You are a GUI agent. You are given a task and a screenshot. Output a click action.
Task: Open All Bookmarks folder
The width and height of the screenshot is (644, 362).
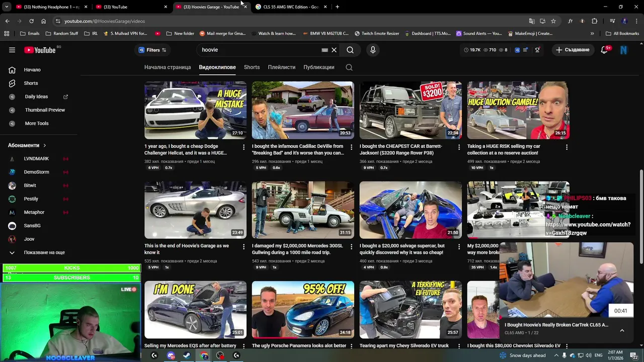pos(622,34)
